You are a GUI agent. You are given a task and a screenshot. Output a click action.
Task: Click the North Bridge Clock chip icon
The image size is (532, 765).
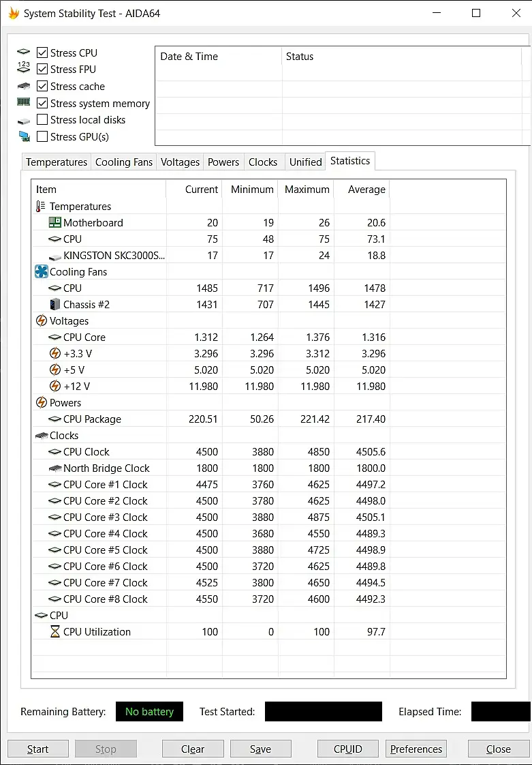point(54,468)
